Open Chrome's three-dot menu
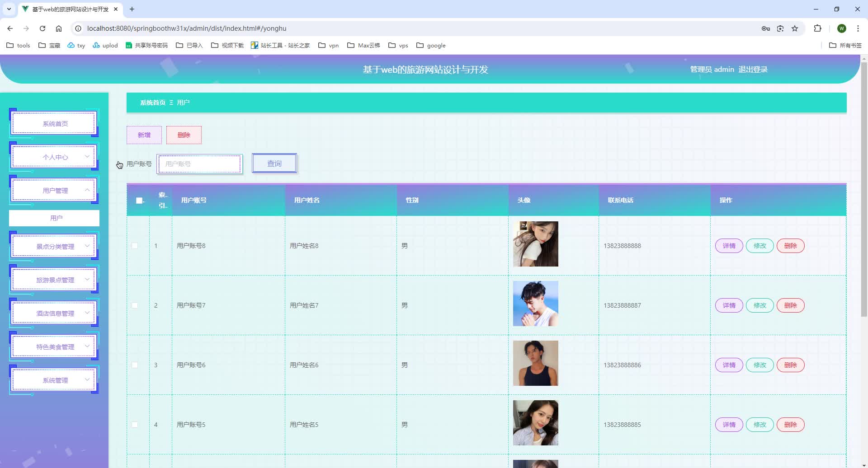Viewport: 868px width, 468px height. 858,28
